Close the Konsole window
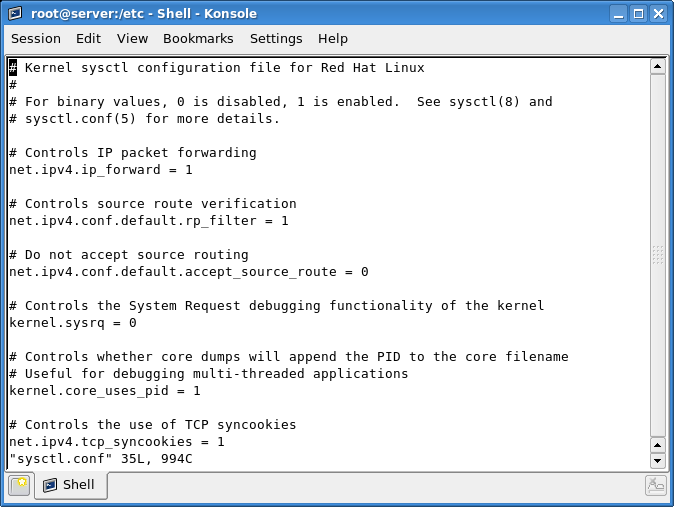The image size is (674, 507). [x=658, y=14]
